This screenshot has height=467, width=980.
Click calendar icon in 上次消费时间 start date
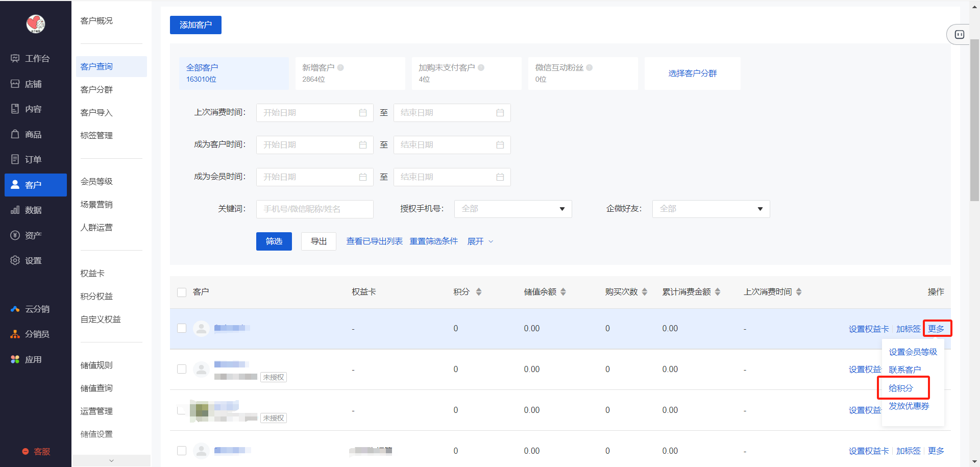pyautogui.click(x=363, y=113)
